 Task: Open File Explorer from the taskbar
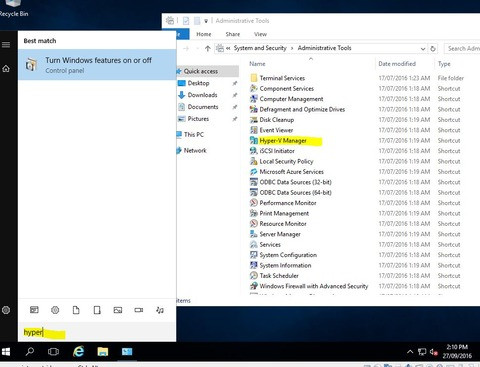[103, 352]
